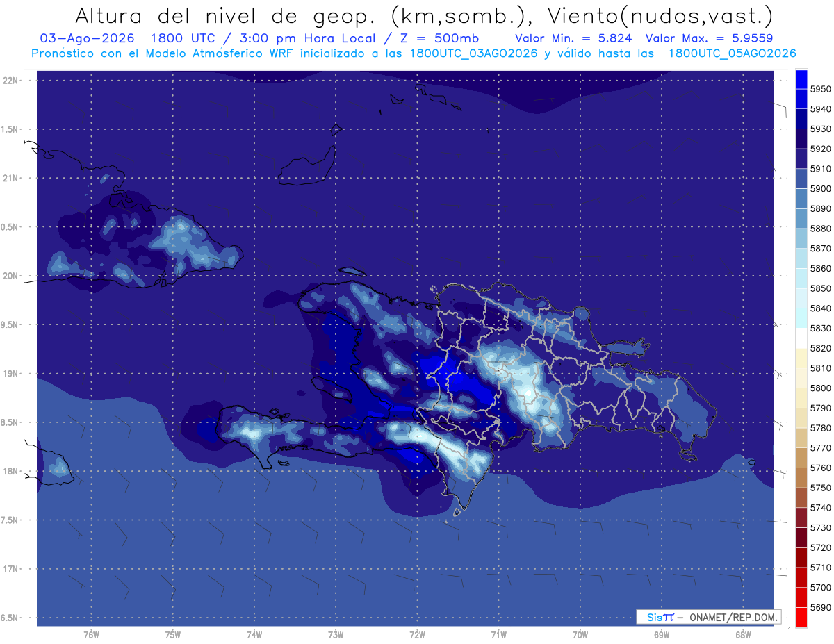This screenshot has width=834, height=644.
Task: Click the '17N' latitude axis label
Action: pos(10,569)
